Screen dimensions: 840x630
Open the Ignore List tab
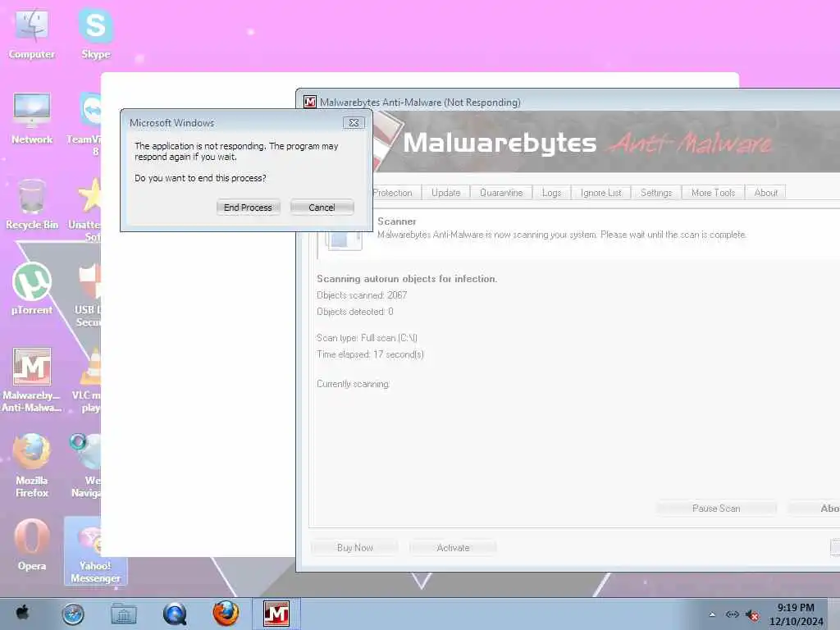[x=600, y=192]
